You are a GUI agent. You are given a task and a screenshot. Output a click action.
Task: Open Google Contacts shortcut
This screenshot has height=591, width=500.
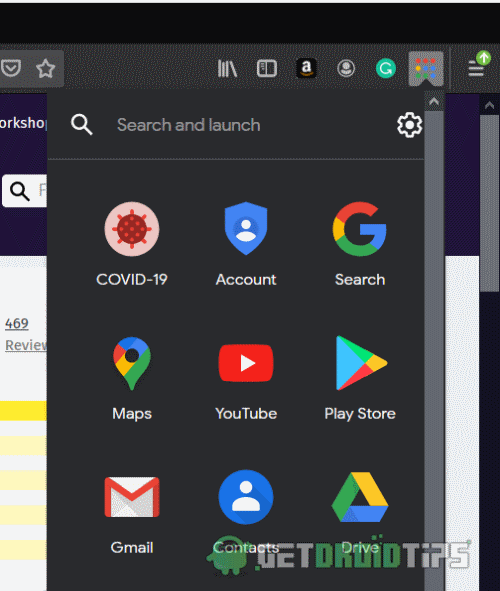point(246,513)
